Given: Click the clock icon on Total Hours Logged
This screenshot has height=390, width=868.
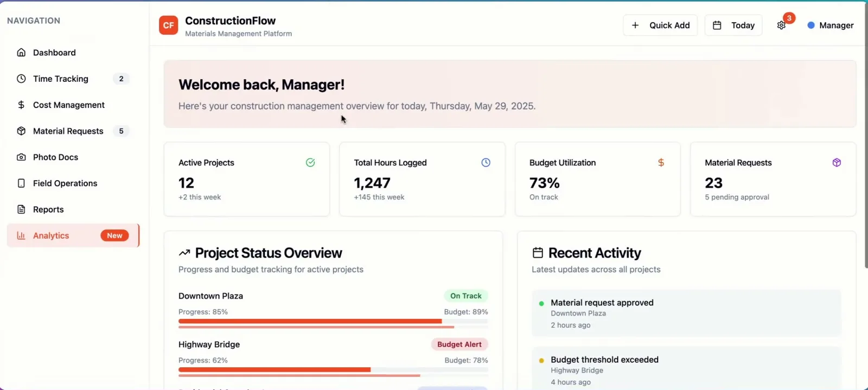Looking at the screenshot, I should [486, 162].
